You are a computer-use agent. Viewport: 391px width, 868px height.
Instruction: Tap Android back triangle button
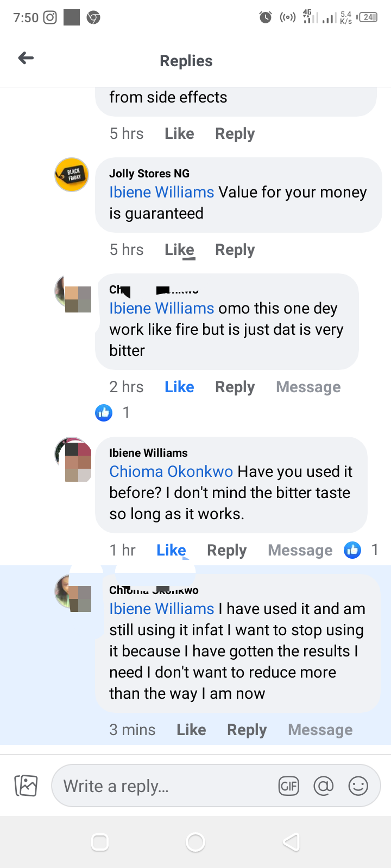click(292, 842)
